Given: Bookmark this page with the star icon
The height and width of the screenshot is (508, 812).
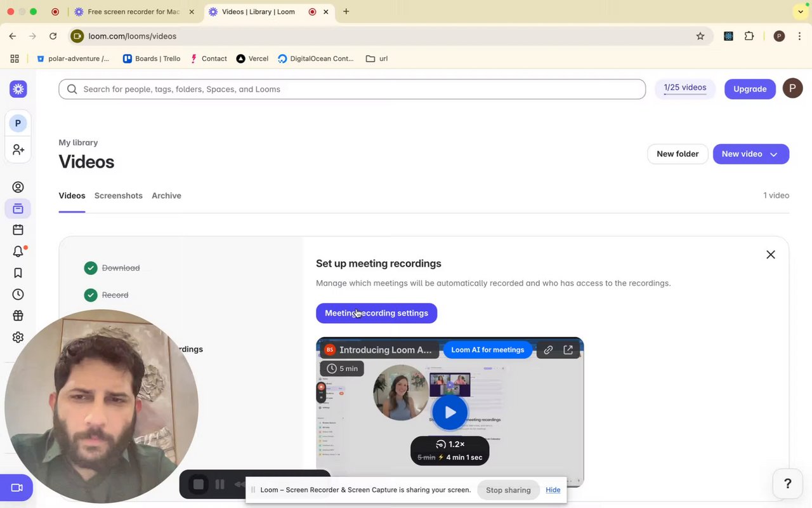Looking at the screenshot, I should (700, 36).
